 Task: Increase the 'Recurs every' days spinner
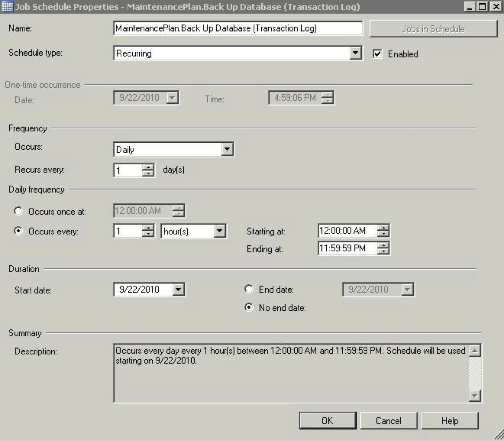(148, 167)
